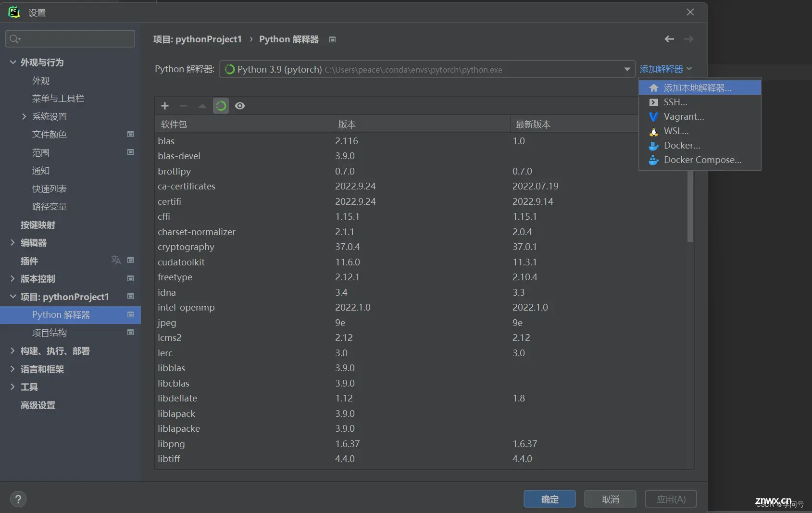Screen dimensions: 812x513
Task: Click the install package plus icon
Action: (x=165, y=106)
